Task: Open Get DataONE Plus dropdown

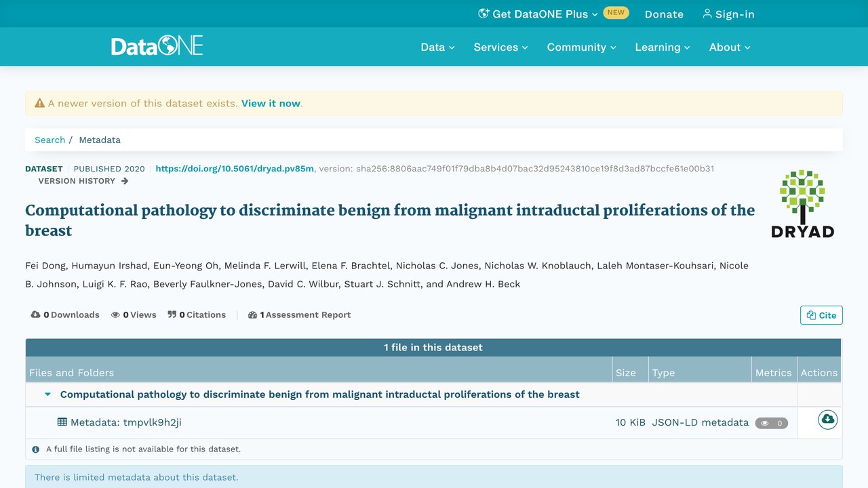Action: coord(538,14)
